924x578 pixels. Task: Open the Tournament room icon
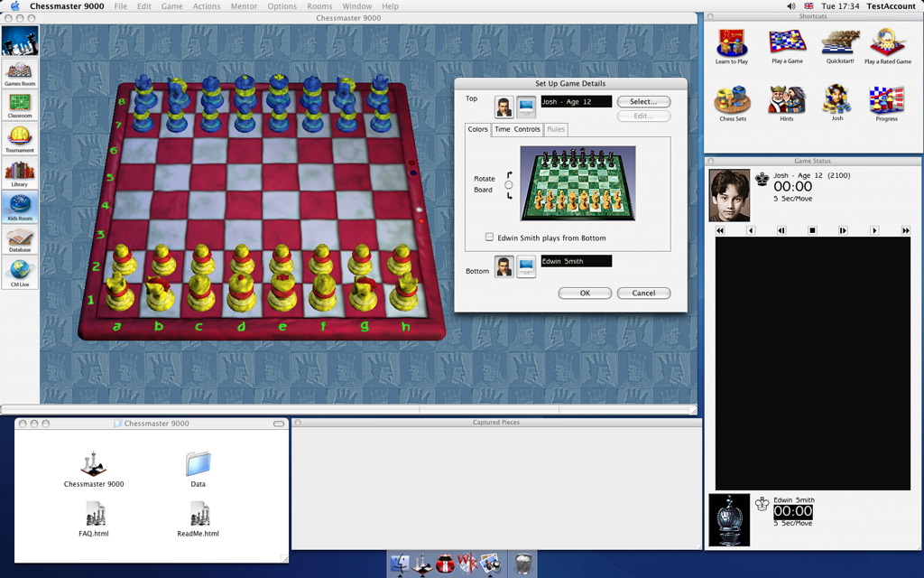[20, 138]
